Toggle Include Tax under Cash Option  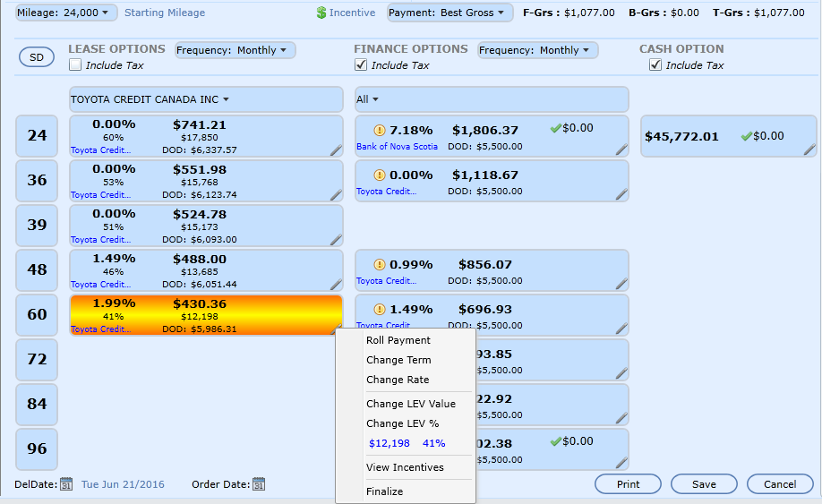coord(655,65)
